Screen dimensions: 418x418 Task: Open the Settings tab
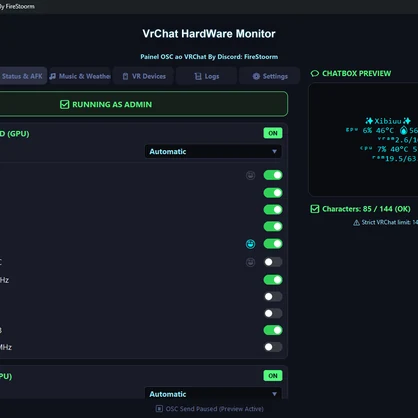pyautogui.click(x=270, y=76)
